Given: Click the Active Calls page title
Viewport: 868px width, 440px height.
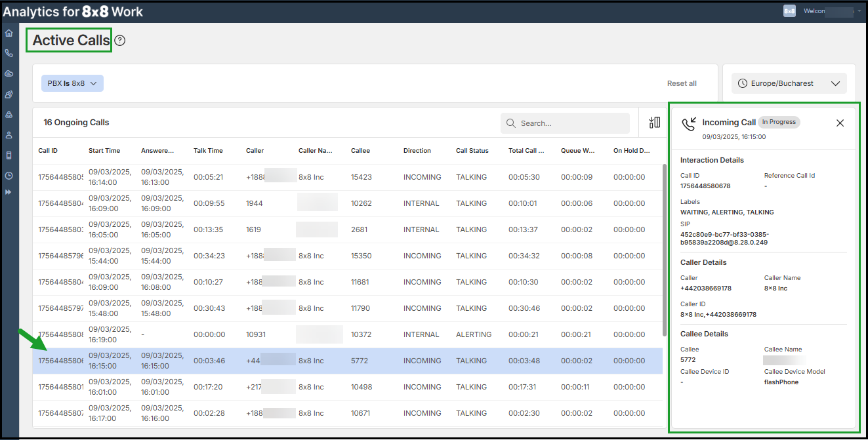Looking at the screenshot, I should tap(72, 41).
